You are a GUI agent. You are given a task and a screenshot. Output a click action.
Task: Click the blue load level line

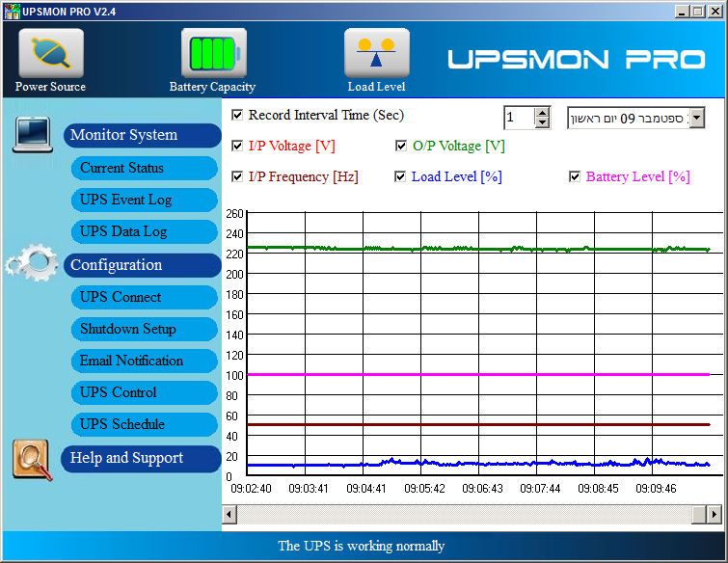point(478,463)
